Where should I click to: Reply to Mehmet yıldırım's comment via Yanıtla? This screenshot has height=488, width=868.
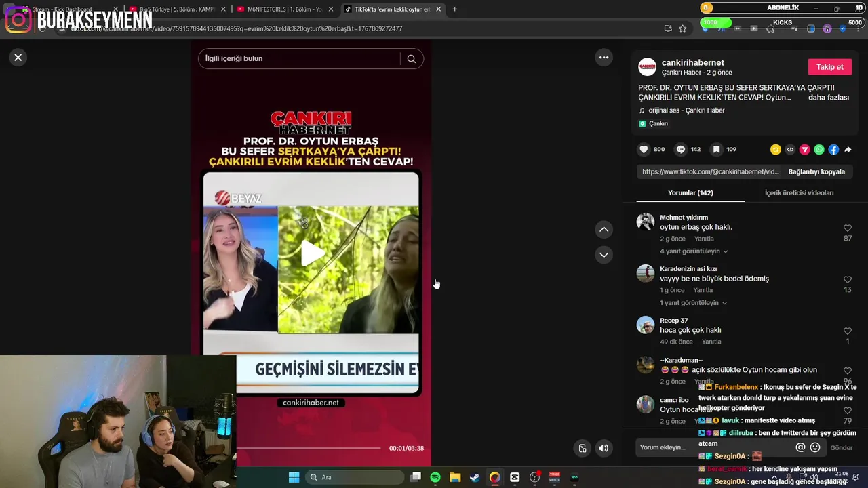pos(704,239)
